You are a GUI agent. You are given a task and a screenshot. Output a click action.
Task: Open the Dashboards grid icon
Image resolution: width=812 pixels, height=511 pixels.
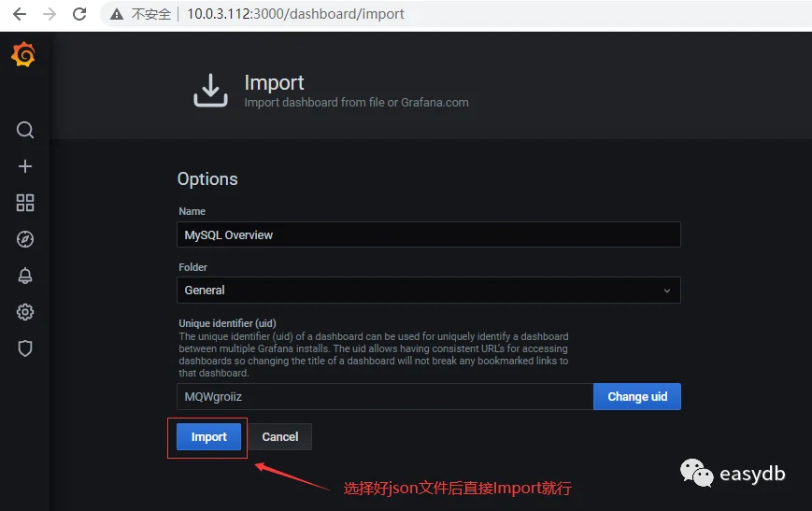coord(25,203)
